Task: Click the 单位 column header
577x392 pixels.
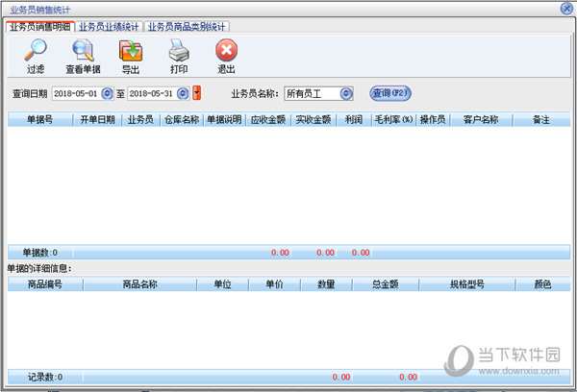Action: click(223, 284)
